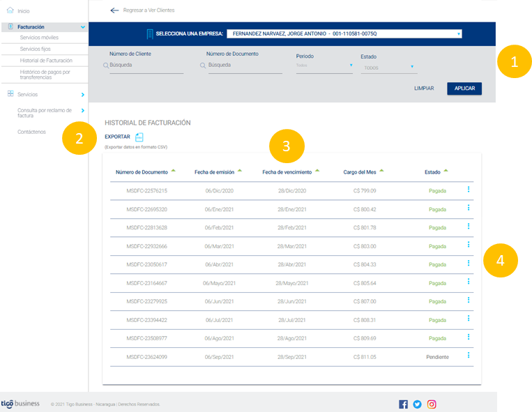Sort by Estado column arrow
532x412 pixels.
coord(446,171)
